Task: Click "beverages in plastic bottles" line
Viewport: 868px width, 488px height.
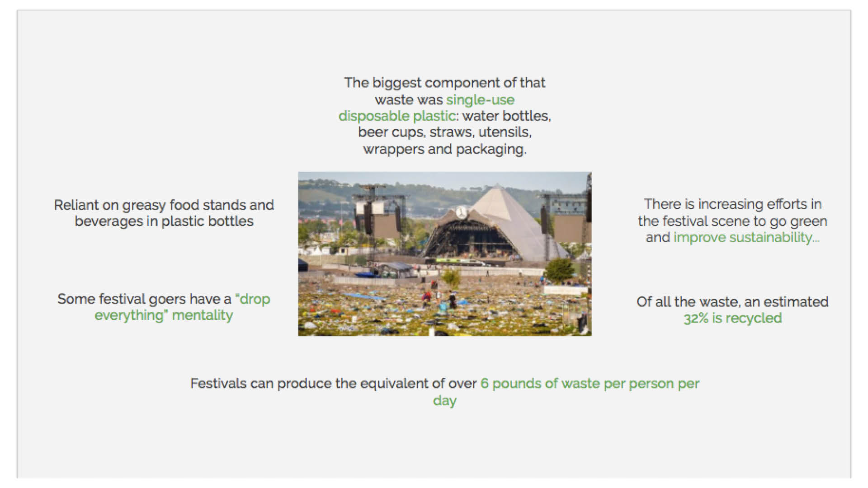Action: click(164, 221)
